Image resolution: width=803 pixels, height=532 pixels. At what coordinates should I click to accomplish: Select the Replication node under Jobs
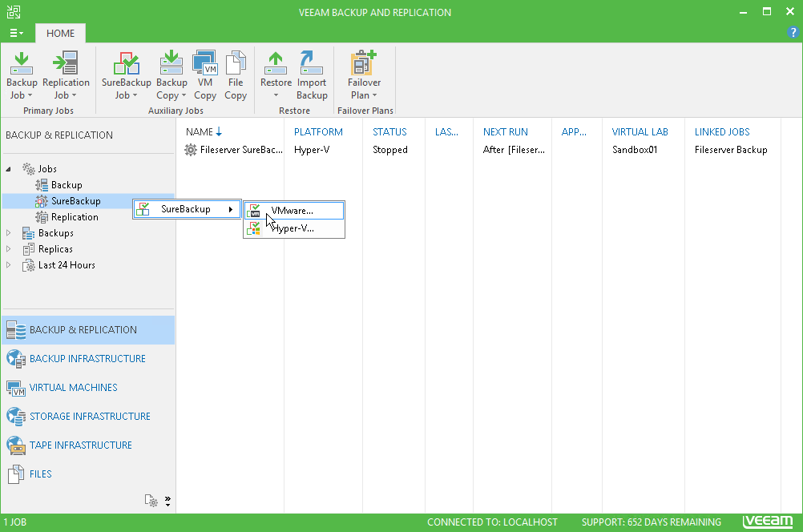point(75,216)
